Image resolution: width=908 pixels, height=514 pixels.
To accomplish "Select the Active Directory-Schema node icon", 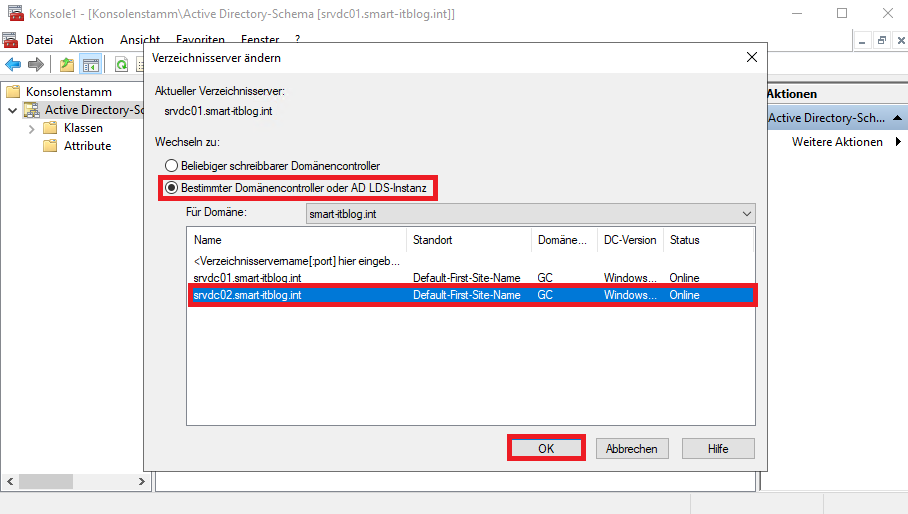I will tap(32, 110).
